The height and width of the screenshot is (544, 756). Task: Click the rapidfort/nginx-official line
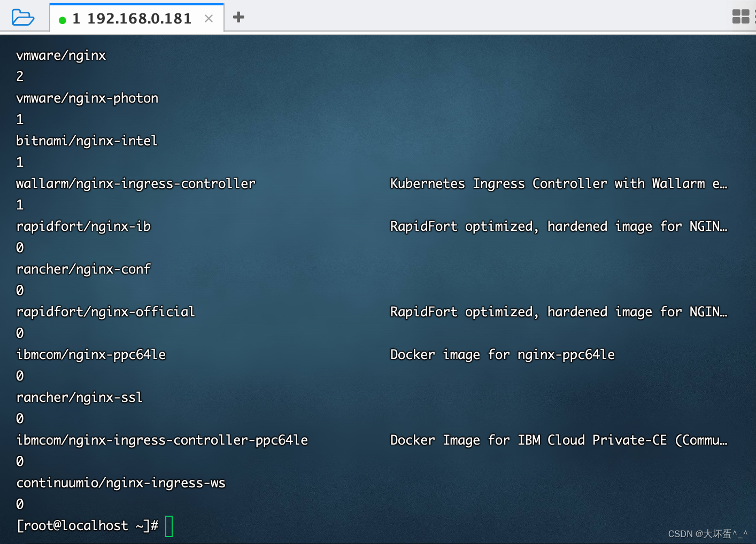point(105,312)
